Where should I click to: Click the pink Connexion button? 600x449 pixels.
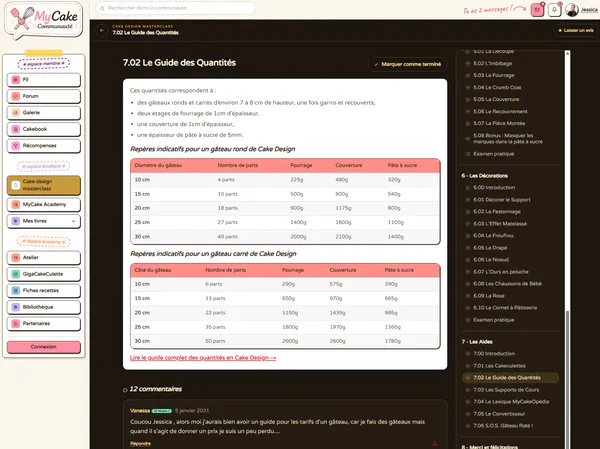(x=44, y=347)
